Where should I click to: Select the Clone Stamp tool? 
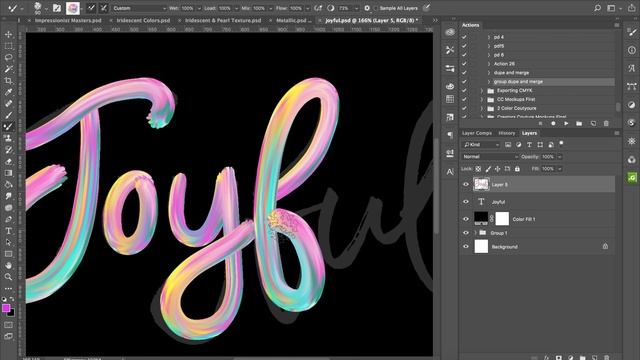click(x=8, y=138)
